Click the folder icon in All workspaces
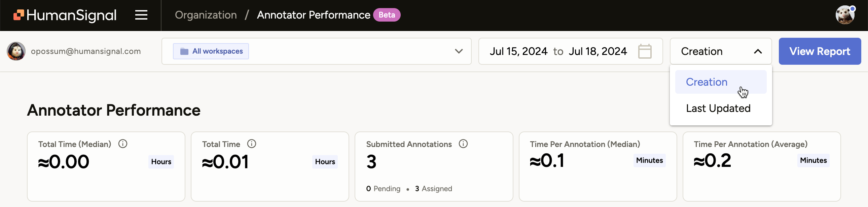This screenshot has width=868, height=207. coord(184,51)
